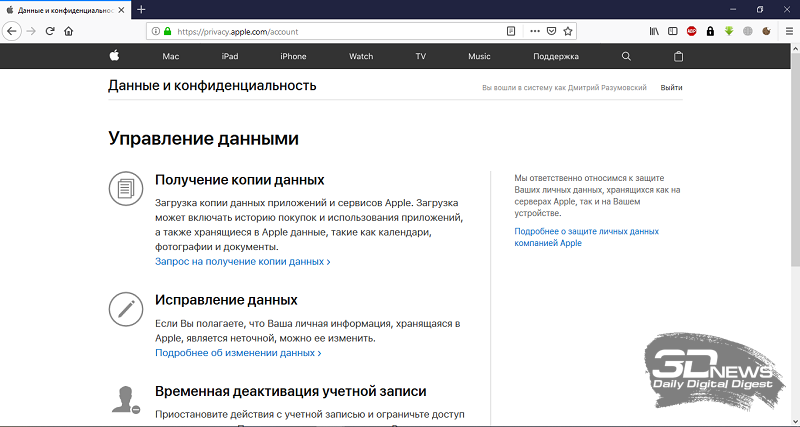Click the scrollbar up arrow
The image size is (800, 427).
[795, 48]
